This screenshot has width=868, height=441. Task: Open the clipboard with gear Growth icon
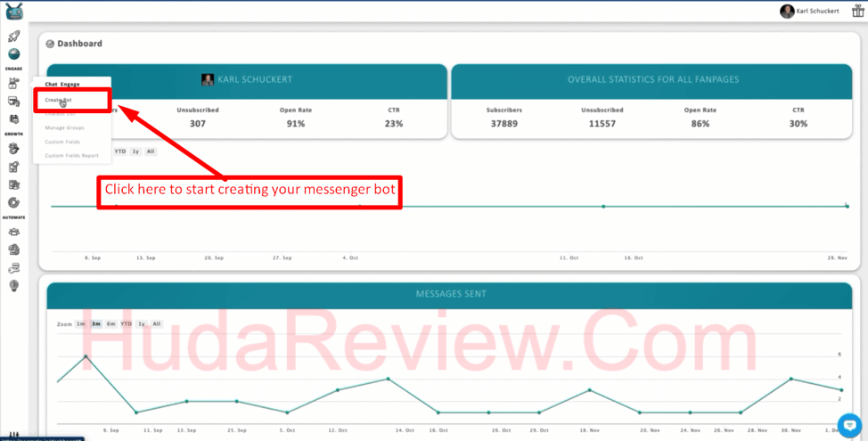click(14, 167)
